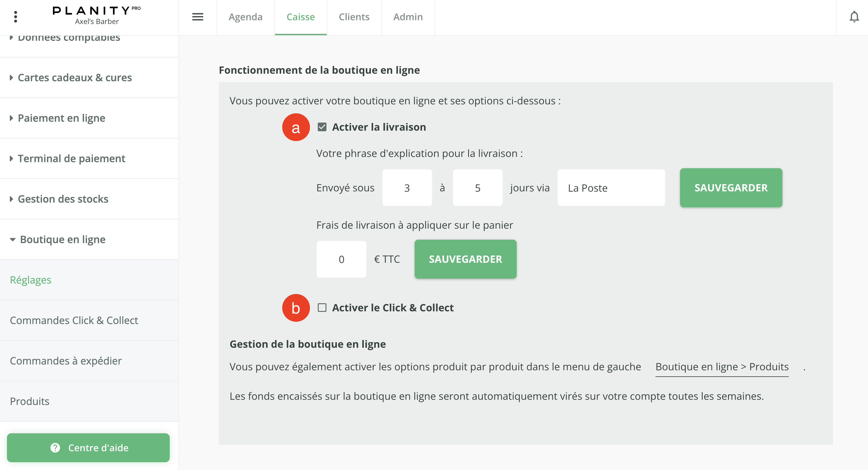The image size is (868, 470).
Task: Open the notifications bell
Action: (x=854, y=17)
